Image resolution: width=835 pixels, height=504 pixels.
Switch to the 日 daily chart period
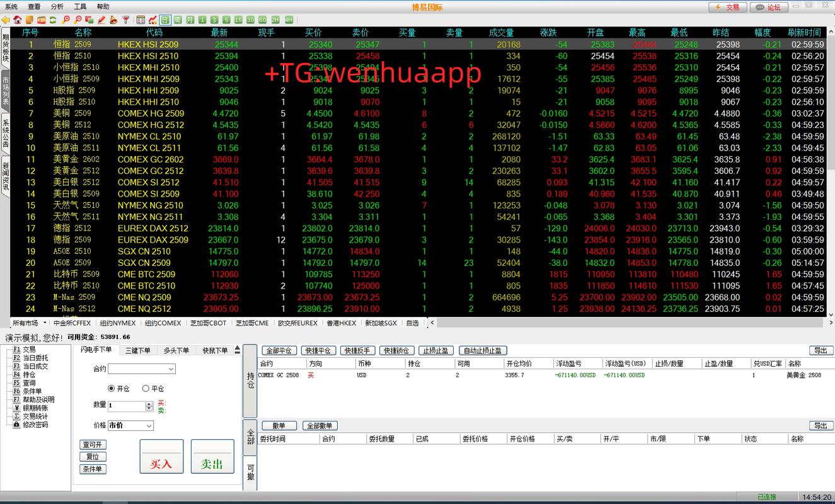click(164, 20)
